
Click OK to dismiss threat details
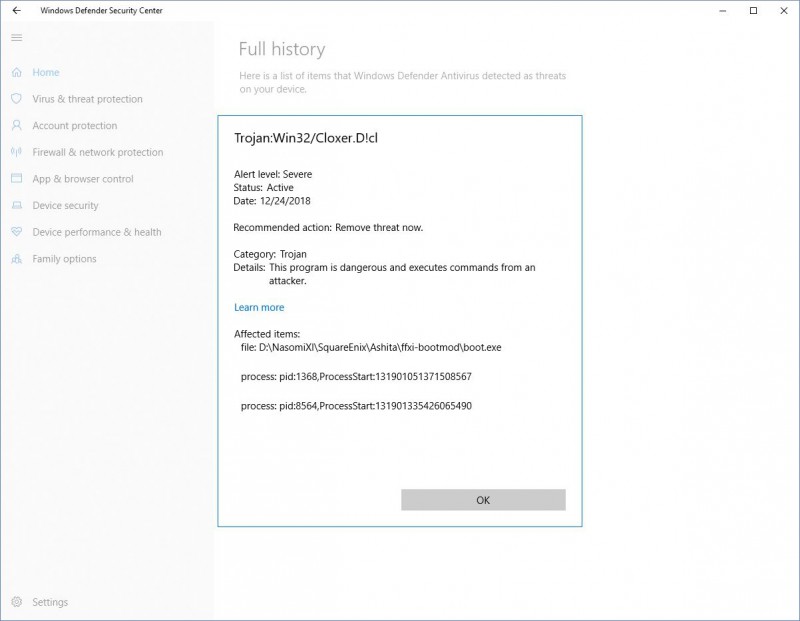483,500
